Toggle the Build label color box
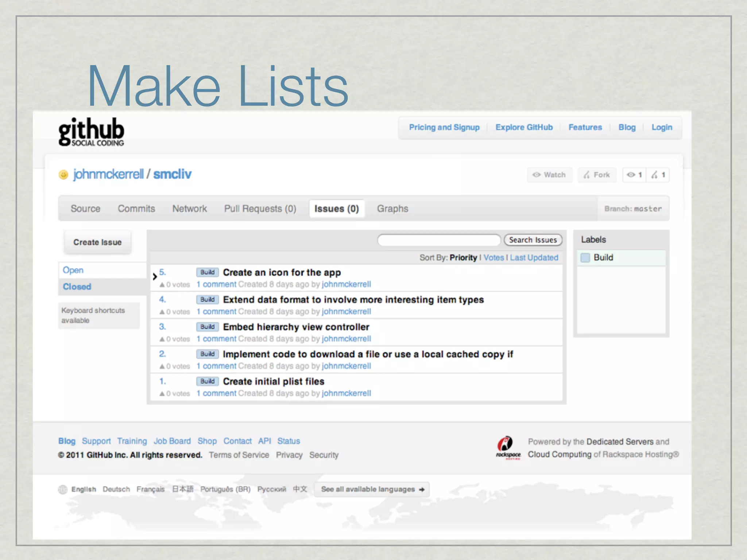 pyautogui.click(x=585, y=258)
